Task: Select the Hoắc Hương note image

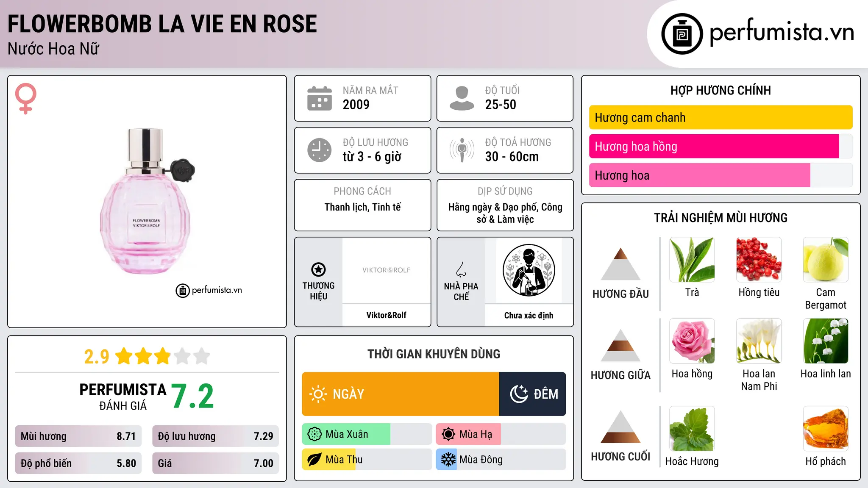Action: tap(692, 429)
